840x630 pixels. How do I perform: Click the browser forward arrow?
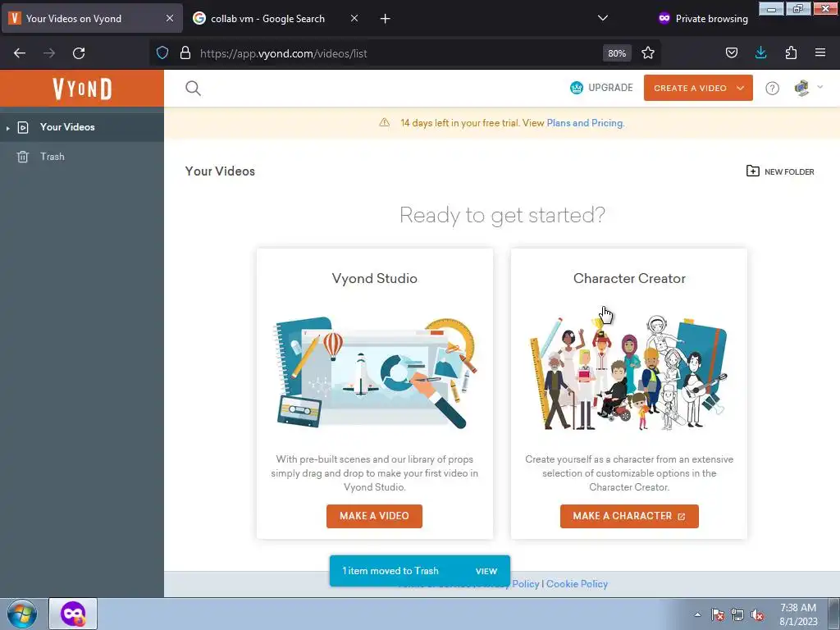coord(48,53)
